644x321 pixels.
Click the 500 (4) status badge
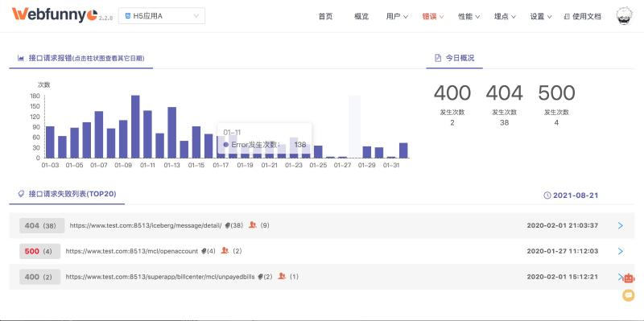(39, 251)
